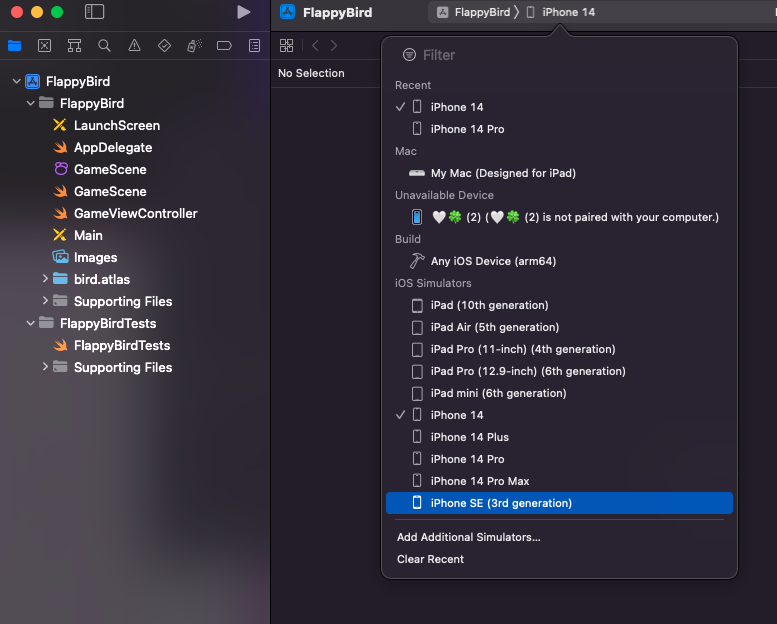Open the Symbol navigator icon

[x=74, y=46]
